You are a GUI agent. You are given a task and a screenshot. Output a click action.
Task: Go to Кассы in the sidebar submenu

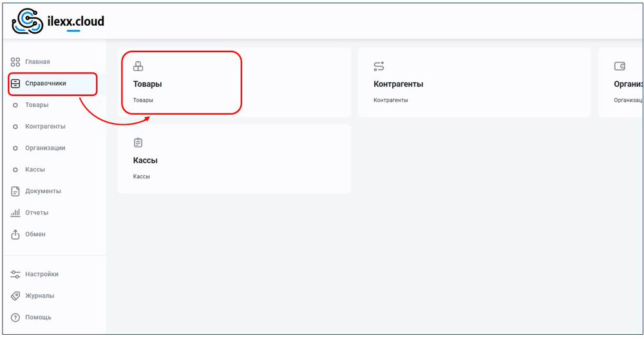pos(35,169)
